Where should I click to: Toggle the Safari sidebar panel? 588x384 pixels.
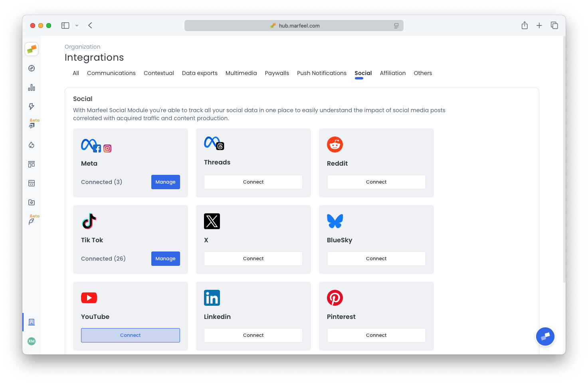(x=65, y=25)
